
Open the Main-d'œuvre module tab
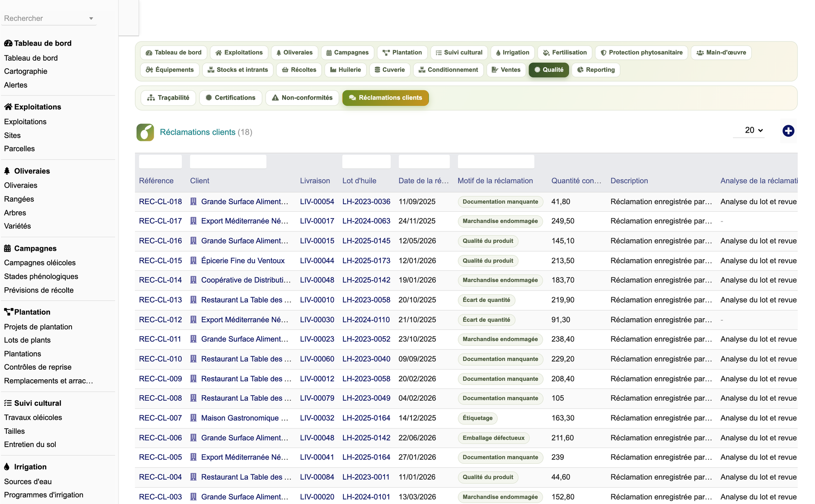721,52
